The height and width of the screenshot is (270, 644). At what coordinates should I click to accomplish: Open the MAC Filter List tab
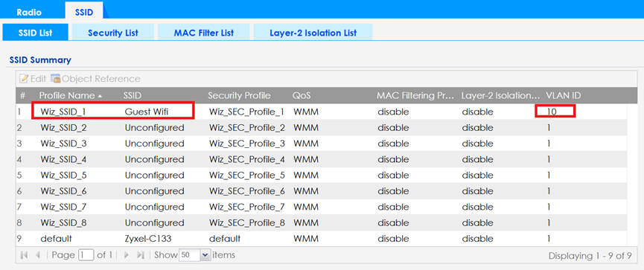tap(204, 33)
